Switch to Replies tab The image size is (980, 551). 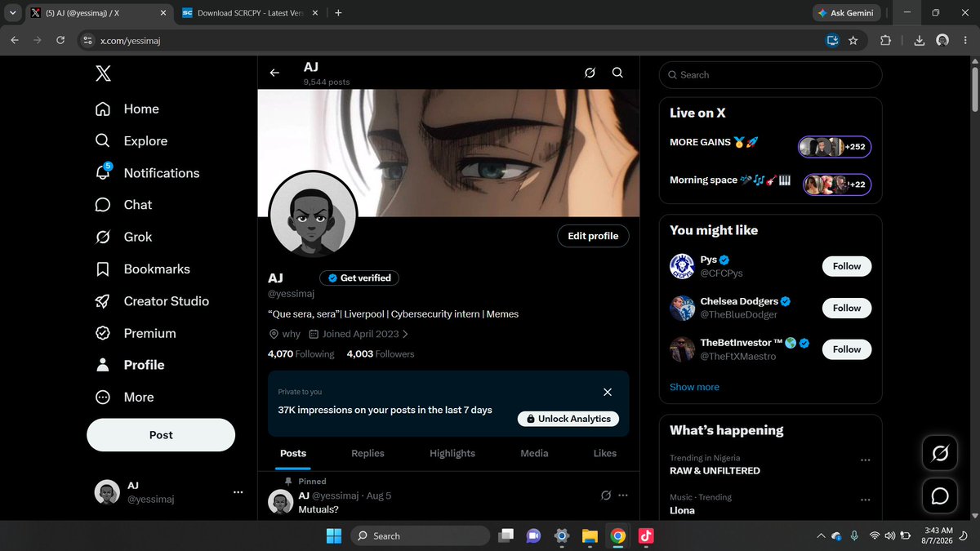click(x=367, y=453)
